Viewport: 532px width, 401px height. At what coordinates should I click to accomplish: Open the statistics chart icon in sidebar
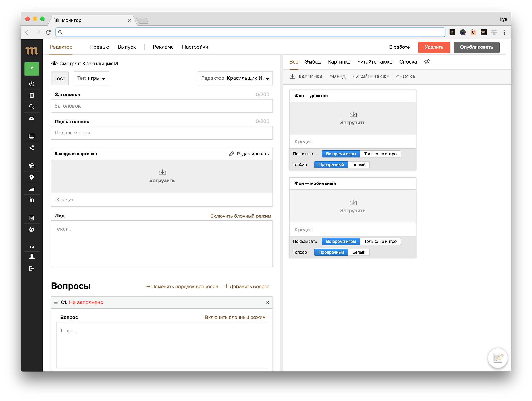32,189
